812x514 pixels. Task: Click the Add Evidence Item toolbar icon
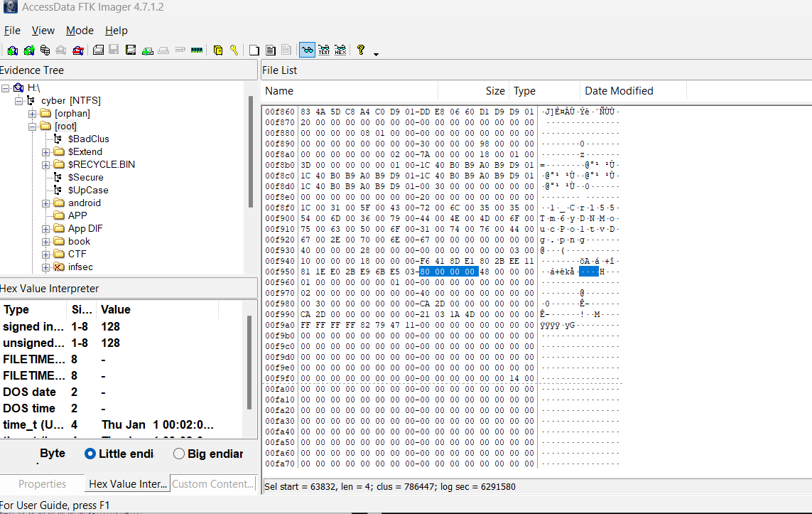point(12,50)
